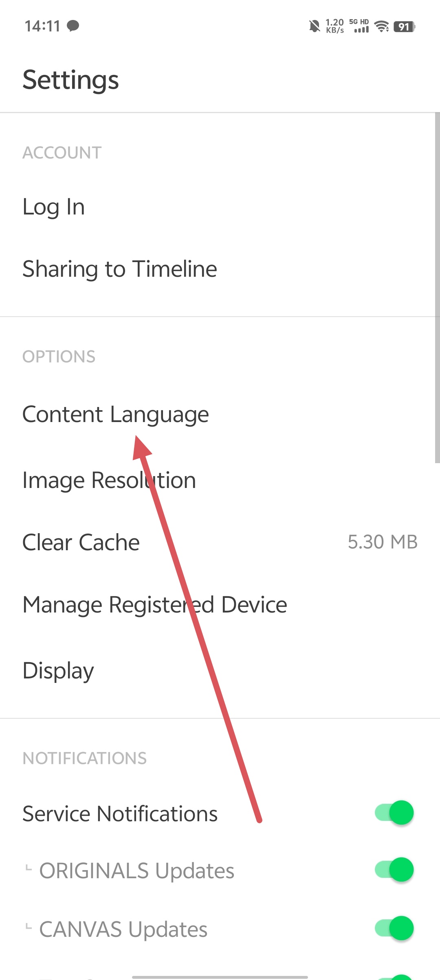
Task: Open Sharing to Timeline
Action: [220, 269]
